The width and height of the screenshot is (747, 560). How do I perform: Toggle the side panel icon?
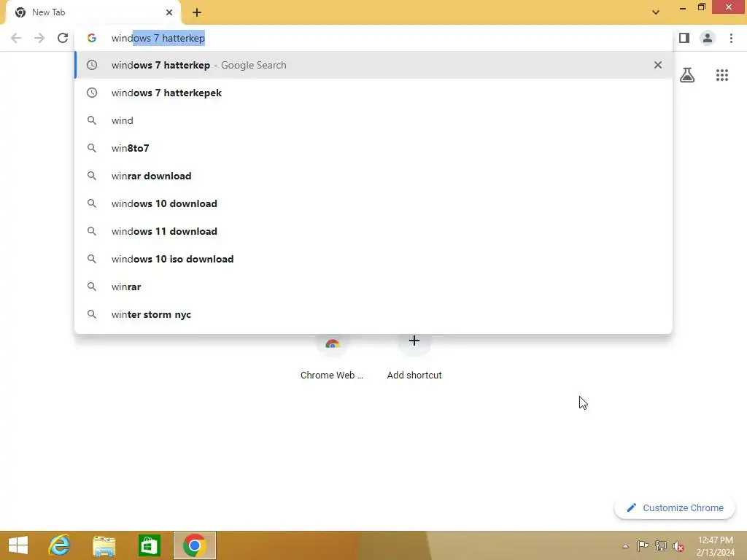coord(684,38)
